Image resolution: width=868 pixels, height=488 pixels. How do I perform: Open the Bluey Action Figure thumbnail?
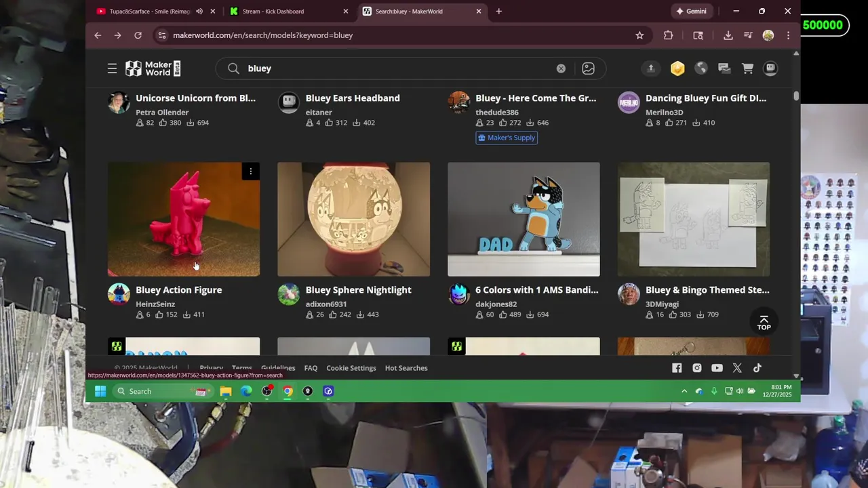coord(184,219)
